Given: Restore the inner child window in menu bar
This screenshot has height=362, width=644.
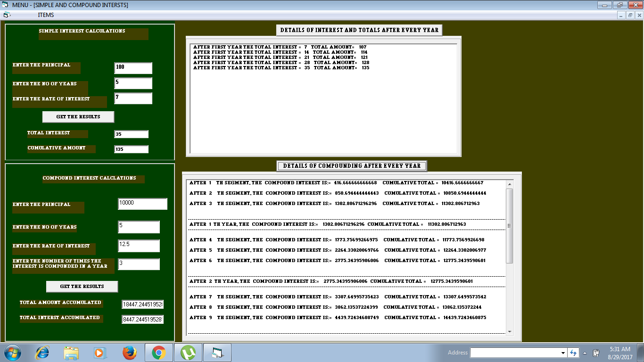Looking at the screenshot, I should 630,15.
